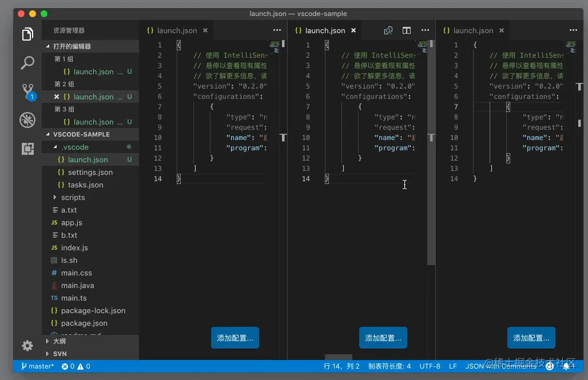Close launch.json tab in third editor group
This screenshot has width=588, height=380.
[x=502, y=30]
